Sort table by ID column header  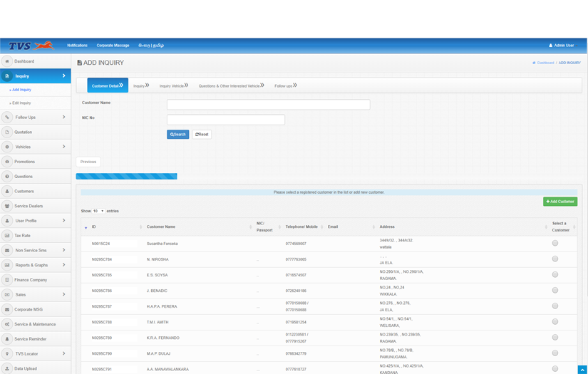[x=112, y=227]
